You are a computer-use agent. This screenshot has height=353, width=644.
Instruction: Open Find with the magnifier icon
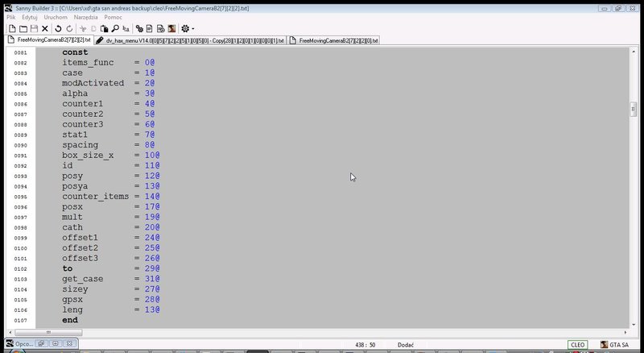(x=115, y=28)
